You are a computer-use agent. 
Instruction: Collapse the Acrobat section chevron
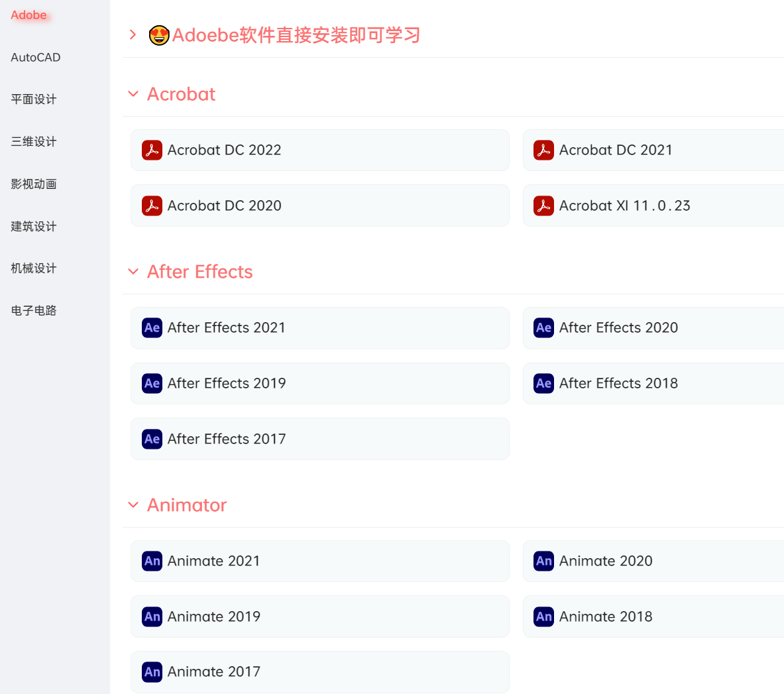point(133,94)
